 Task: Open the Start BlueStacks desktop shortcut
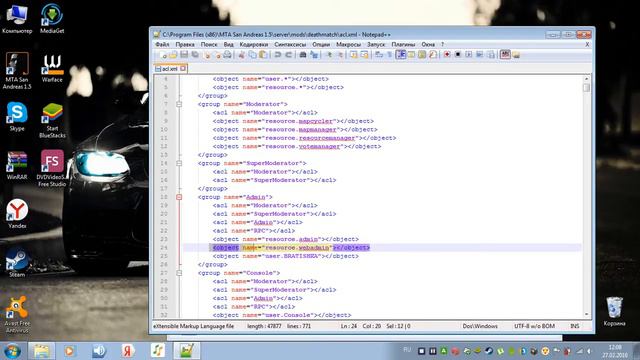click(x=52, y=120)
